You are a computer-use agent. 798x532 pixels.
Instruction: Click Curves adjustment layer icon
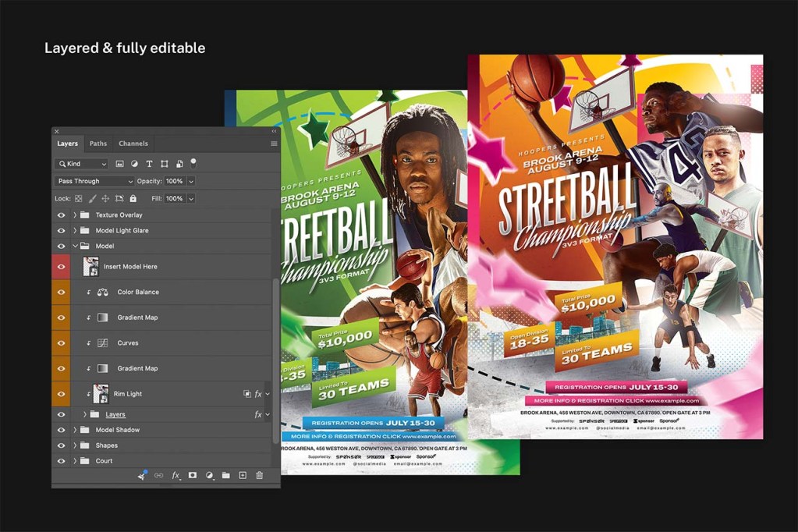pyautogui.click(x=103, y=343)
